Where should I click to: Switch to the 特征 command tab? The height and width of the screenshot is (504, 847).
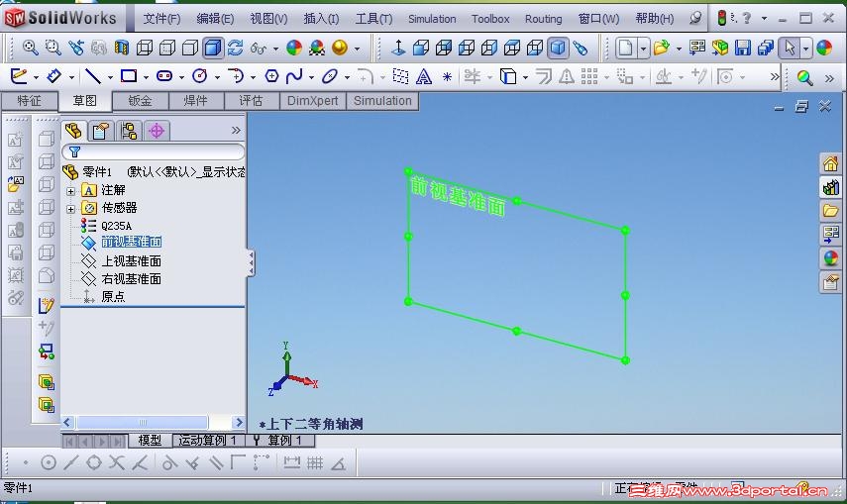[x=29, y=101]
